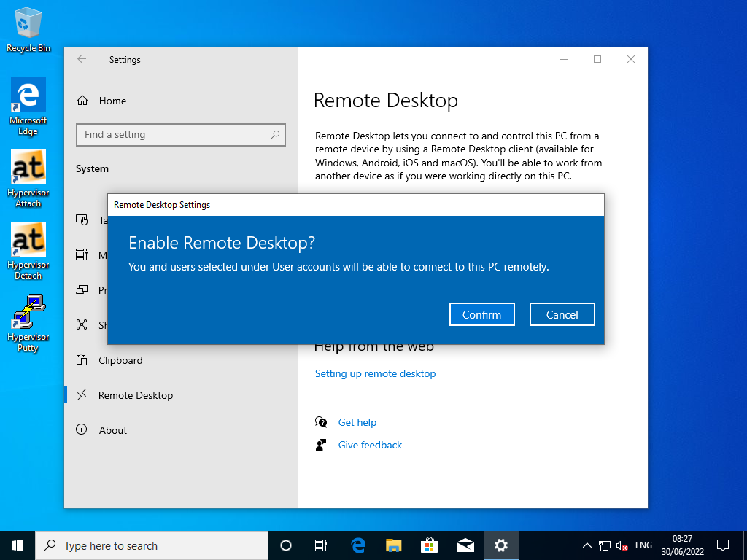Image resolution: width=747 pixels, height=560 pixels.
Task: Open the Action Center notification icon
Action: 722,545
